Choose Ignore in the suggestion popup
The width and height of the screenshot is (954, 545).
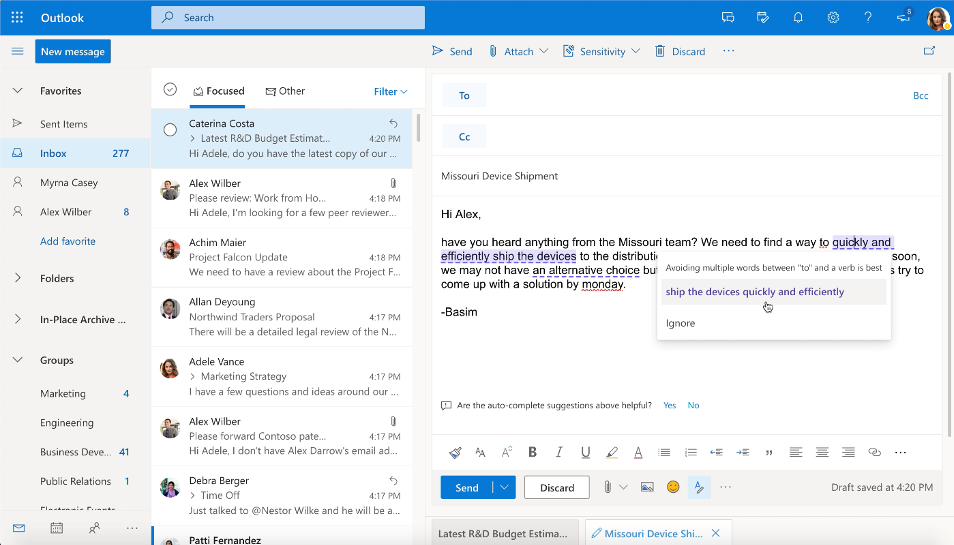(680, 323)
